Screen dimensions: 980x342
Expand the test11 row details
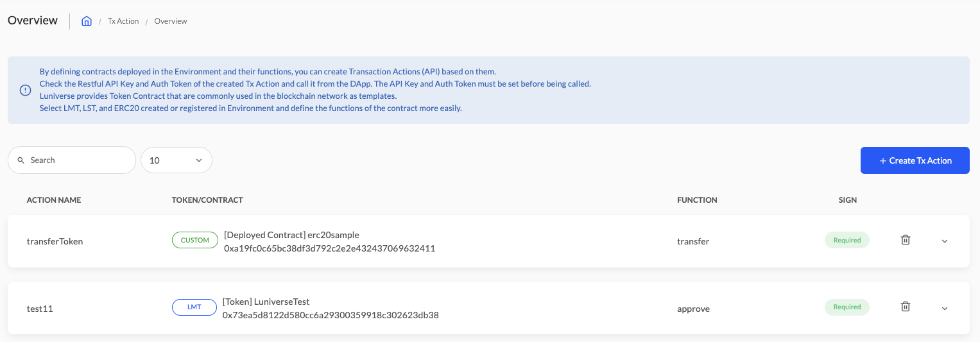pyautogui.click(x=945, y=308)
